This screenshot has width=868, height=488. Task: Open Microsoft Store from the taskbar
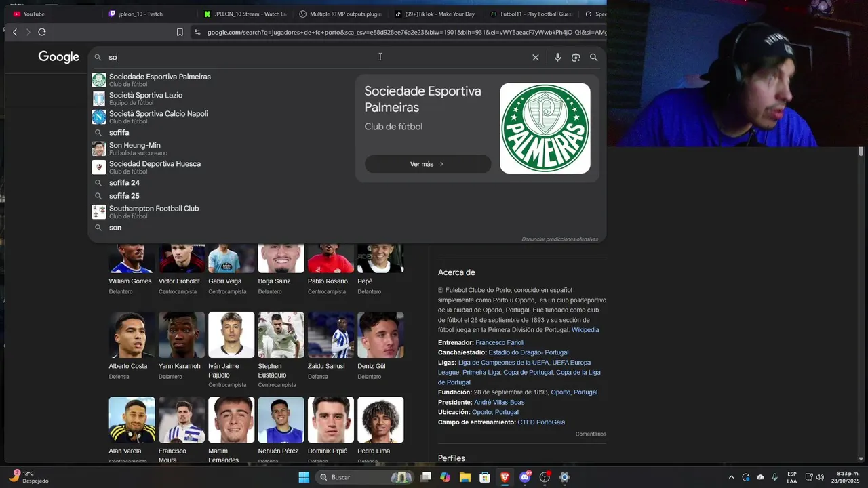pos(485,477)
